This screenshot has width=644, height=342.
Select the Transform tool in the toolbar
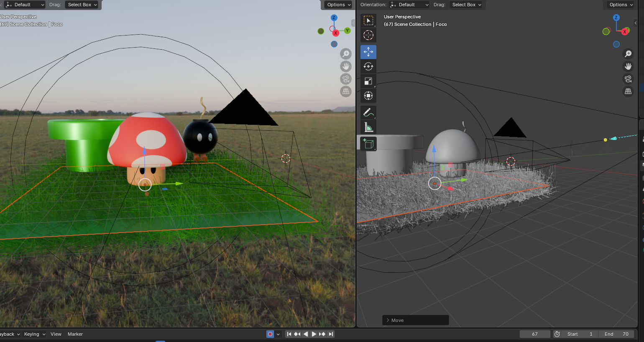(368, 96)
